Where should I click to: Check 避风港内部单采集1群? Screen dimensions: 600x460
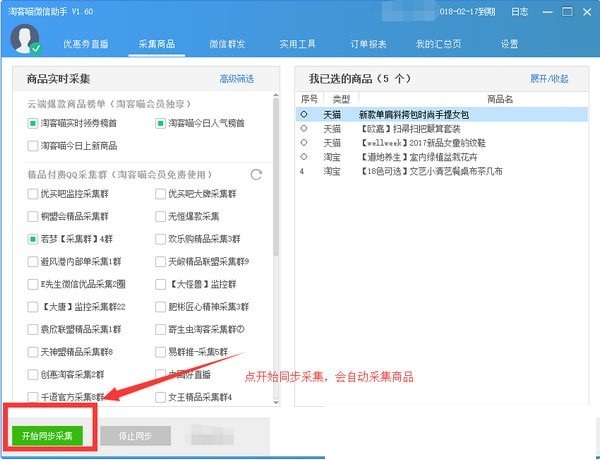33,262
